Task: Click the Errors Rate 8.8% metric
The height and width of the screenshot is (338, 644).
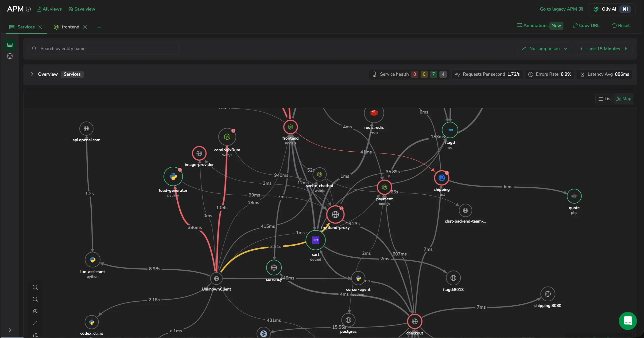Action: (x=550, y=74)
